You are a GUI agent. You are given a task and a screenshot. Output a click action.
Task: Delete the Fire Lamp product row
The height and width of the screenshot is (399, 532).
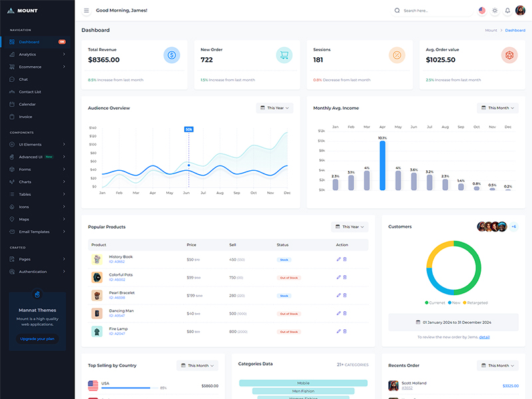344,331
